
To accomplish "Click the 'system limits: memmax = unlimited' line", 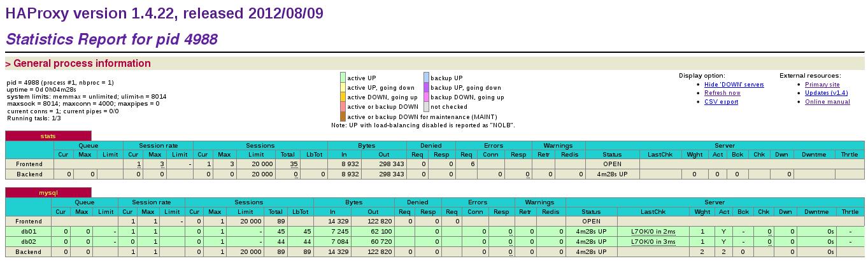I will [87, 97].
